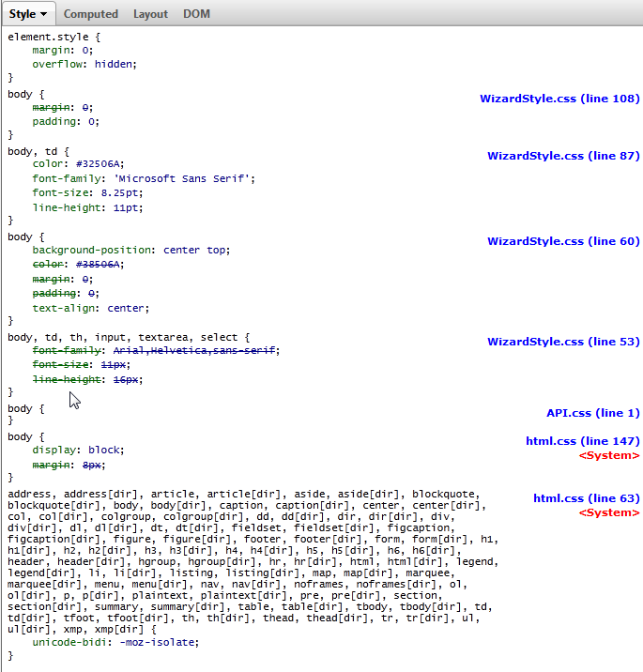643x672 pixels.
Task: Click the display block value
Action: (x=104, y=450)
